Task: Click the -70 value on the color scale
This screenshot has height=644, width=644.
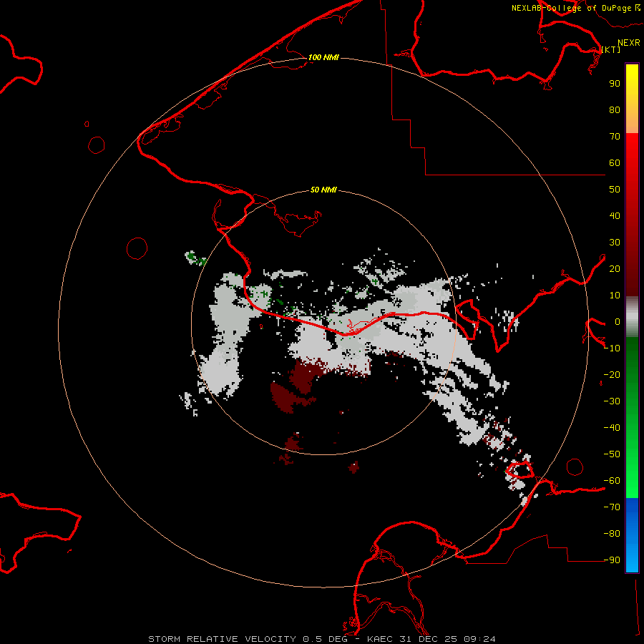Action: pos(612,507)
